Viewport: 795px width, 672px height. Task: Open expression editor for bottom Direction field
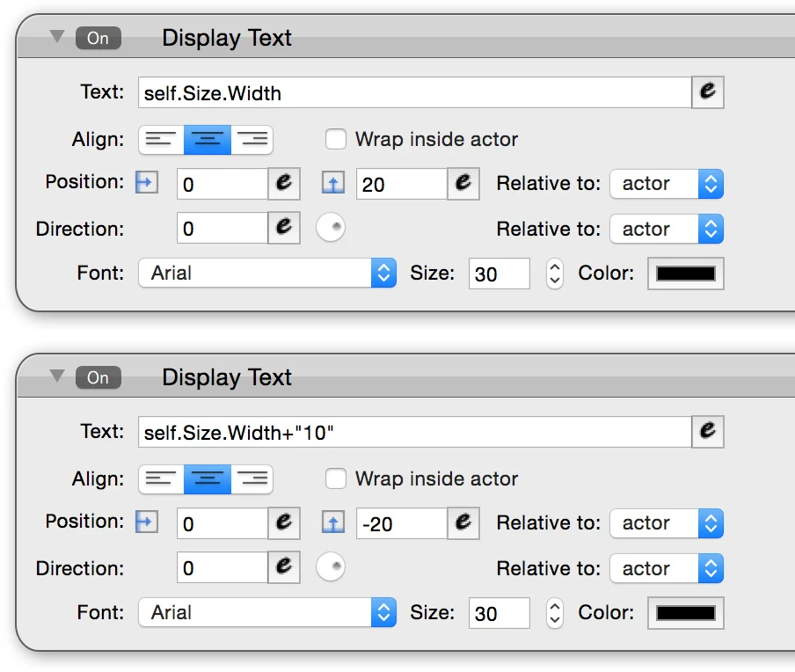click(284, 567)
